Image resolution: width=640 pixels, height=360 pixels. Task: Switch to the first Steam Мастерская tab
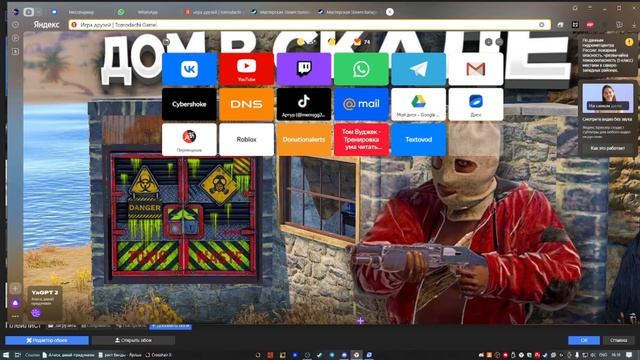coord(280,12)
